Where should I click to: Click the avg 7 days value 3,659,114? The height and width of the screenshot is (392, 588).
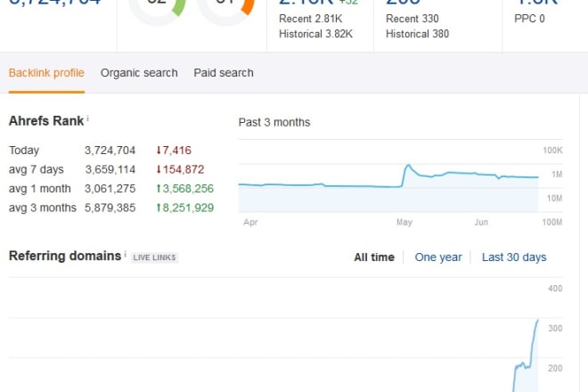[x=110, y=169]
